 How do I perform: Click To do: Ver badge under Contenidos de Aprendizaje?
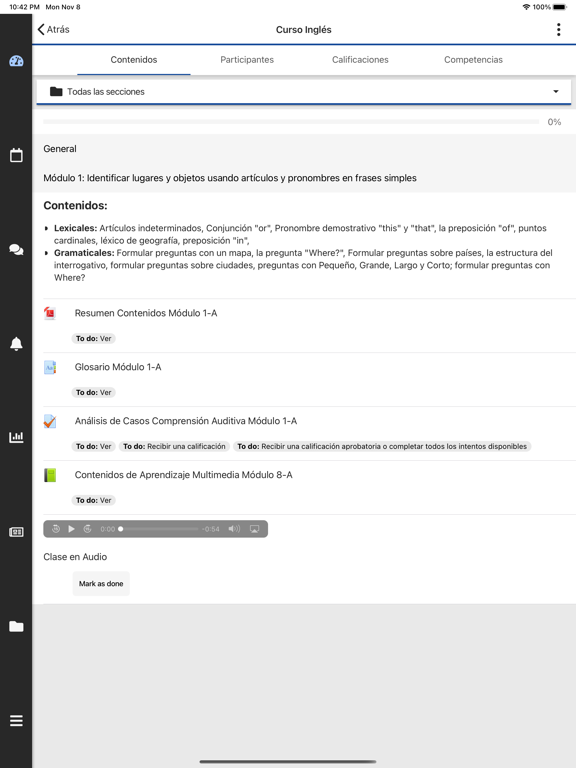[x=94, y=500]
